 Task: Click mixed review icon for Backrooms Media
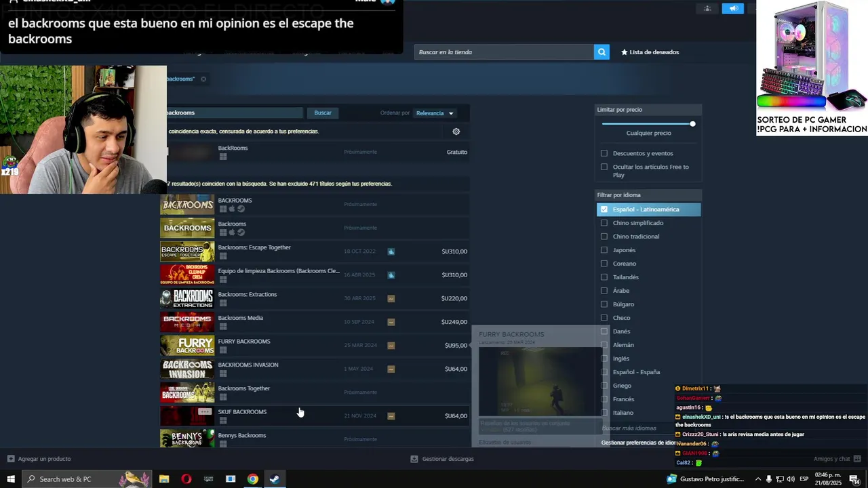[391, 322]
